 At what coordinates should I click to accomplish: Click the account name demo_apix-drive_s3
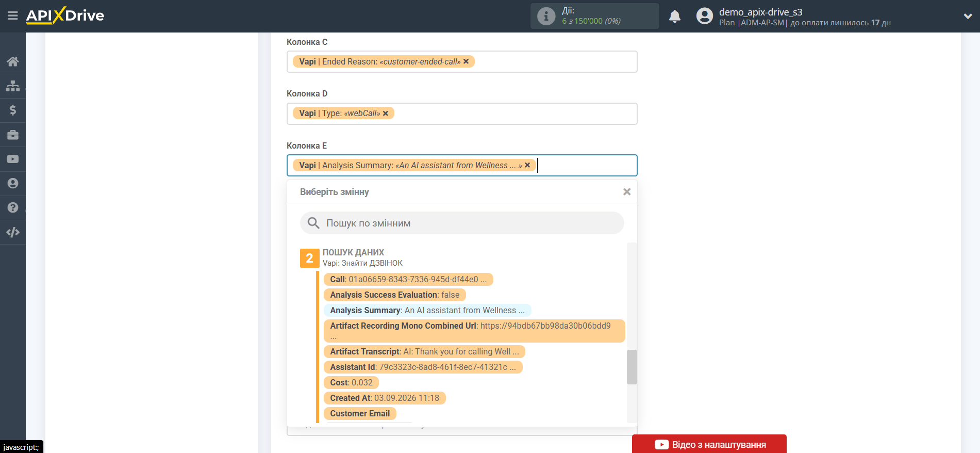[761, 12]
